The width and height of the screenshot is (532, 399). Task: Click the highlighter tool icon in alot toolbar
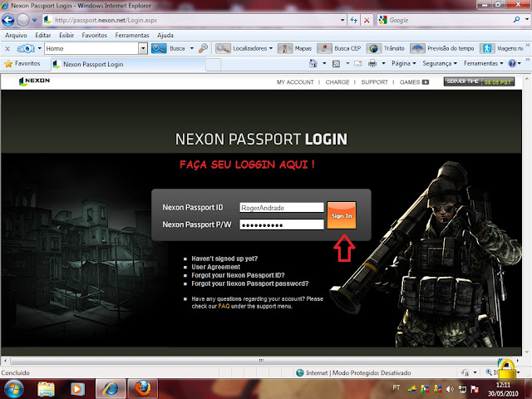(x=204, y=48)
